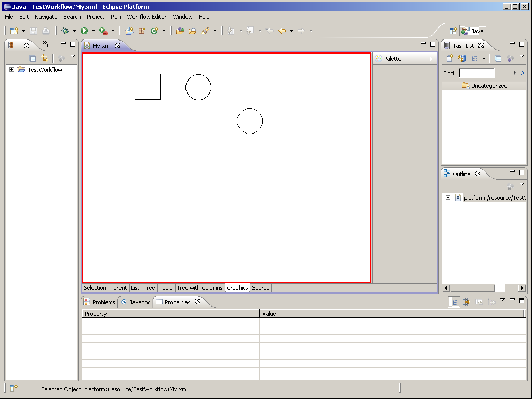Toggle Show Advanced Properties in Properties view
This screenshot has height=399, width=532.
[x=467, y=302]
